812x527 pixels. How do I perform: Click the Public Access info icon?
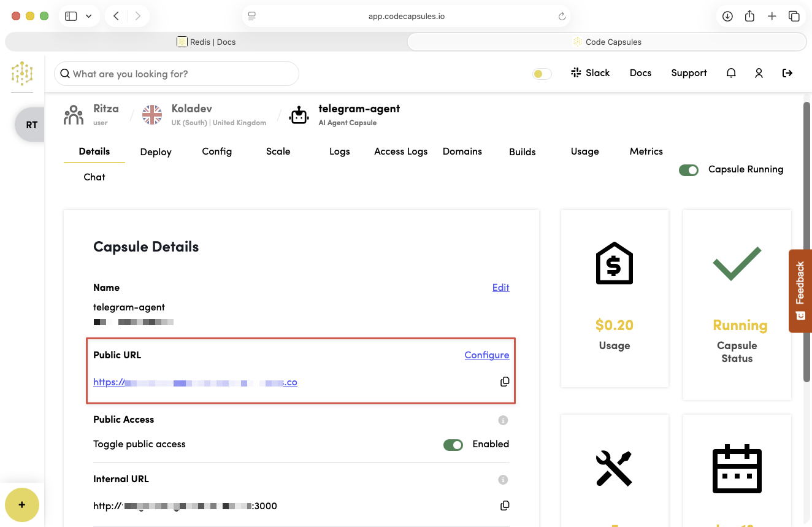click(x=503, y=420)
